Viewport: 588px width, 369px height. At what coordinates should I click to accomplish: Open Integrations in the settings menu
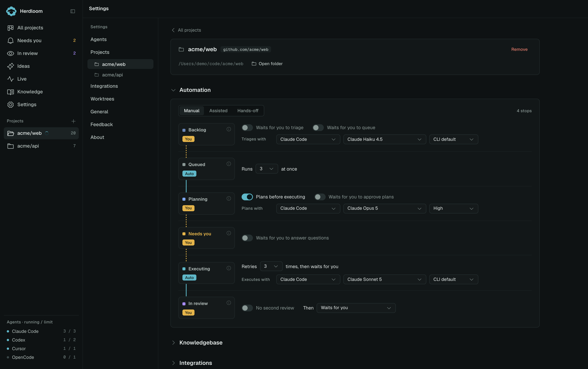[x=104, y=86]
